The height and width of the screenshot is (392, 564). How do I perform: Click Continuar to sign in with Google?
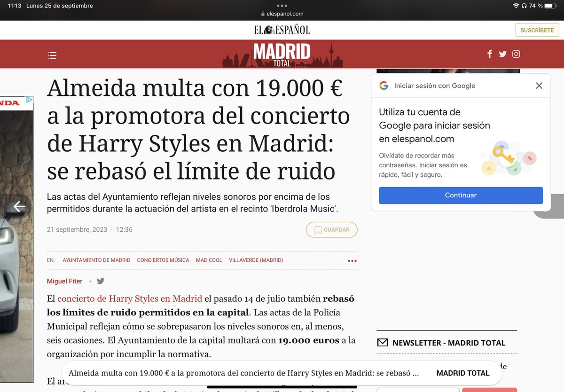tap(461, 195)
